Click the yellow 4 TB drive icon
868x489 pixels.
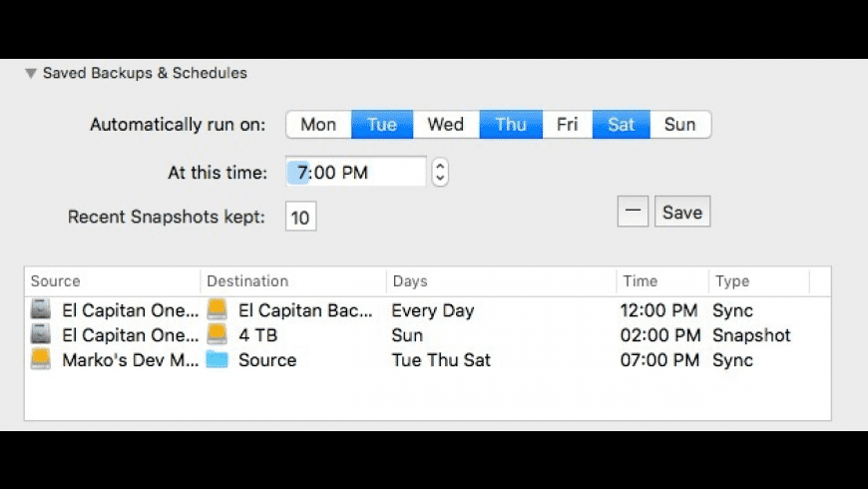tap(217, 335)
